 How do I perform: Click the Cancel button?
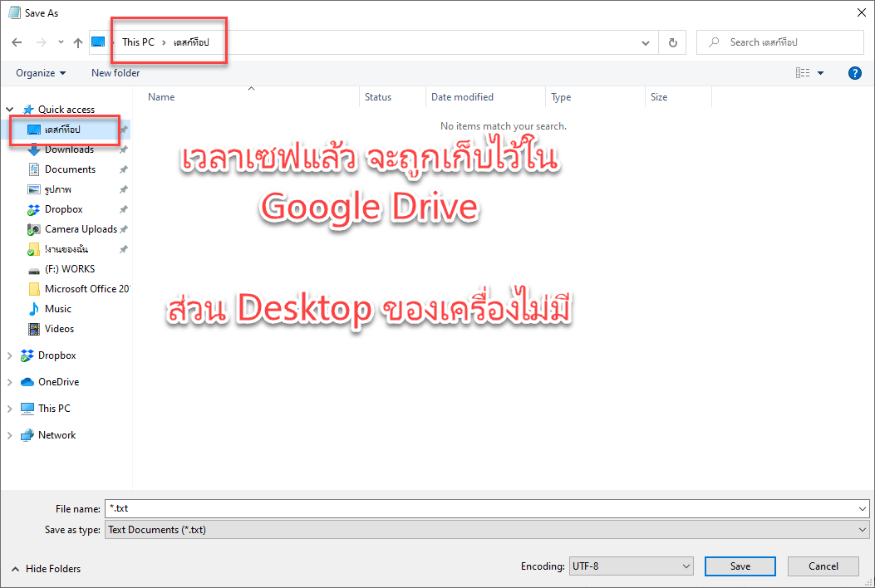(823, 566)
